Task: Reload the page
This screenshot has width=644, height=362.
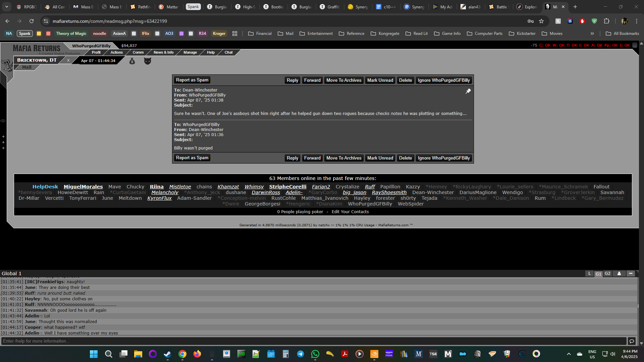Action: tap(32, 21)
